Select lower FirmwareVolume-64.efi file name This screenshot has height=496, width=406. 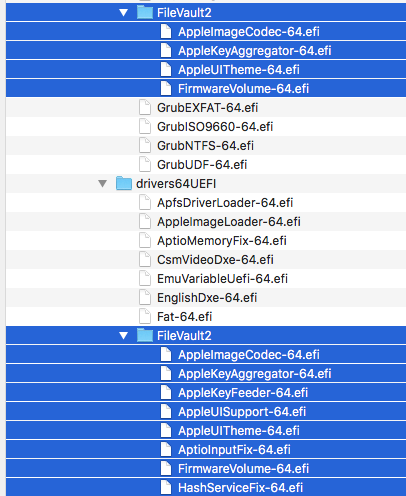[243, 469]
